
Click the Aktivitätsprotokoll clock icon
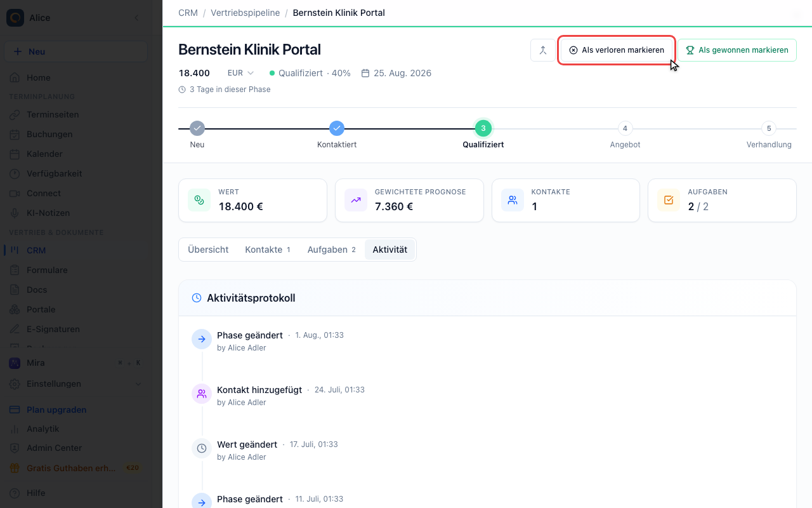tap(197, 298)
